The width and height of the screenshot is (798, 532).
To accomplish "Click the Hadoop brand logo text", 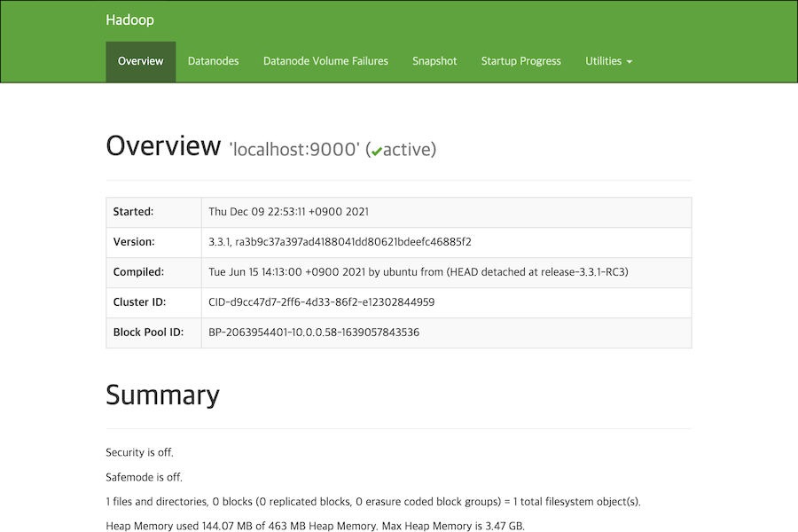I will [129, 19].
